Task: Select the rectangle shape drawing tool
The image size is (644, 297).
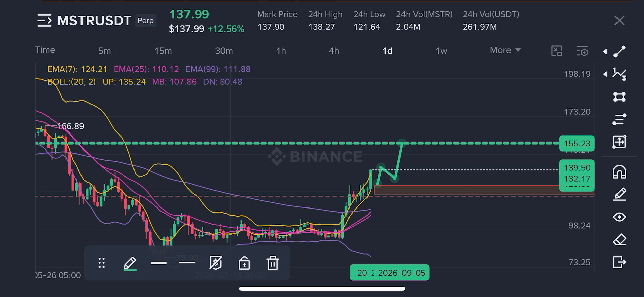Action: click(x=619, y=97)
